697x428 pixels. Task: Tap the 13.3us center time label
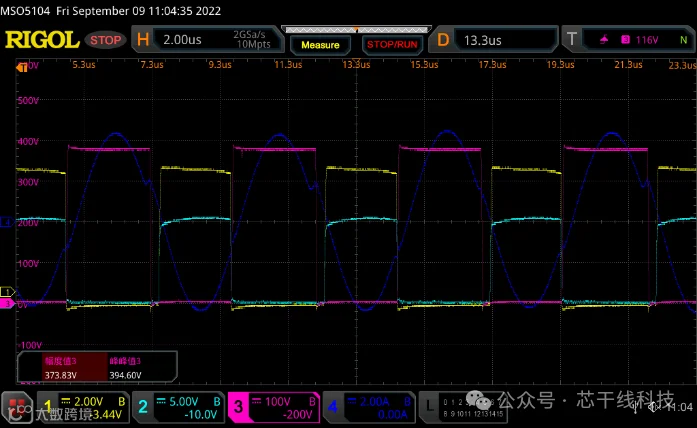pos(356,65)
